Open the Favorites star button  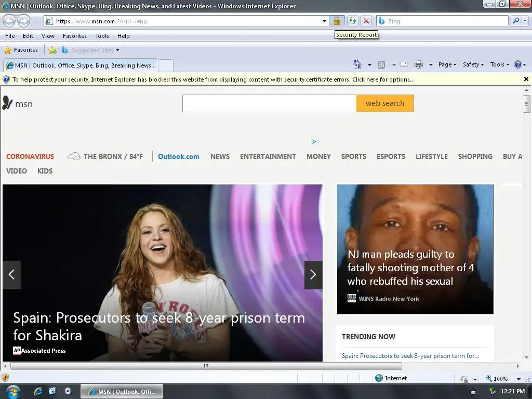point(21,50)
